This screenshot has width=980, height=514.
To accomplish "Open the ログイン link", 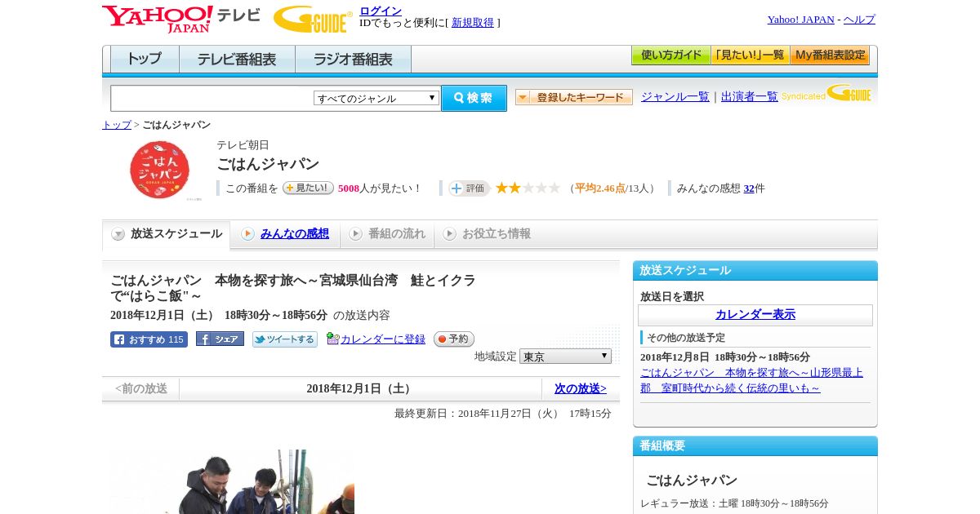I will tap(381, 11).
